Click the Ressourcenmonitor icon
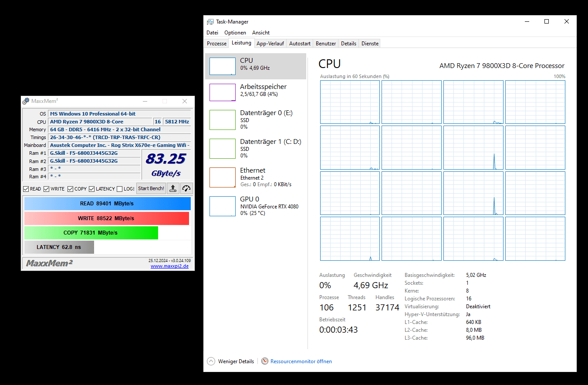Image resolution: width=588 pixels, height=385 pixels. point(265,361)
